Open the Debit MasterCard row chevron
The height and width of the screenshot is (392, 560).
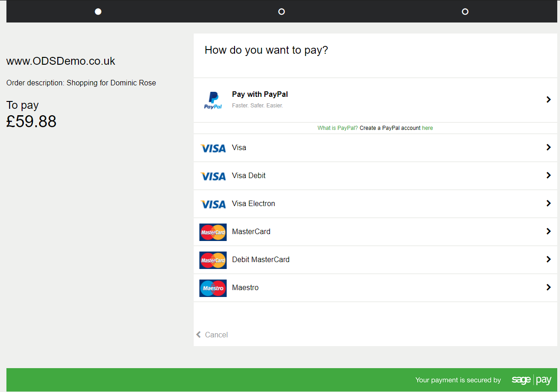[548, 259]
